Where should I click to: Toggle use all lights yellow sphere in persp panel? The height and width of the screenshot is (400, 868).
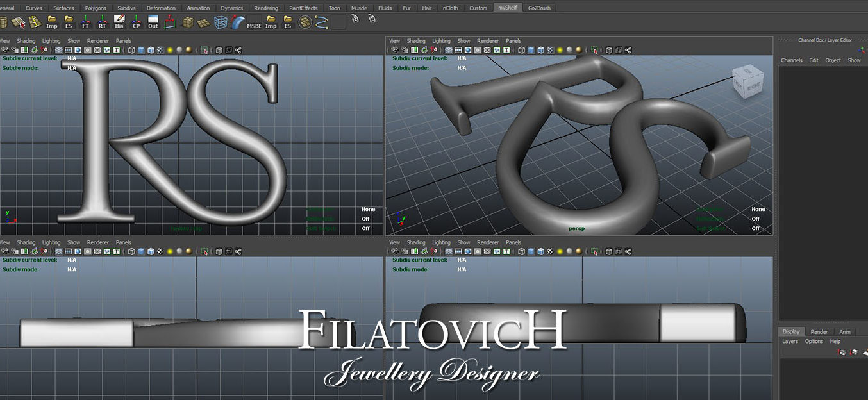click(x=560, y=49)
